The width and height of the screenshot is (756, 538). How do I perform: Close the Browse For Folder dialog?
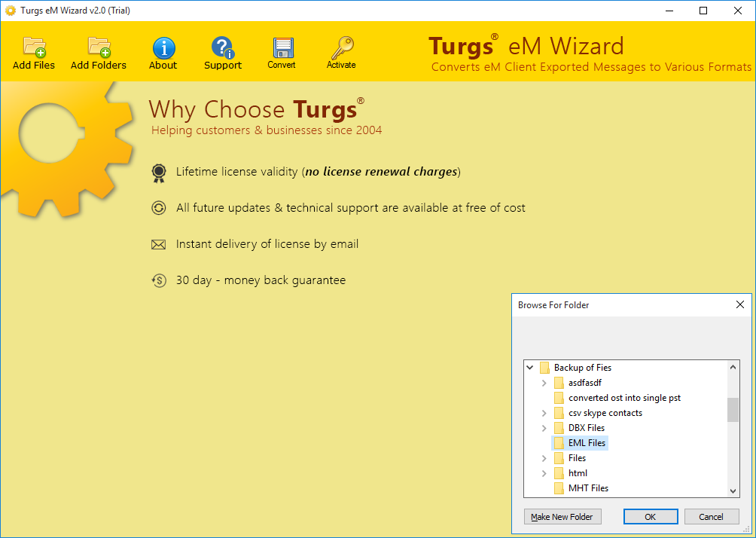pyautogui.click(x=740, y=304)
